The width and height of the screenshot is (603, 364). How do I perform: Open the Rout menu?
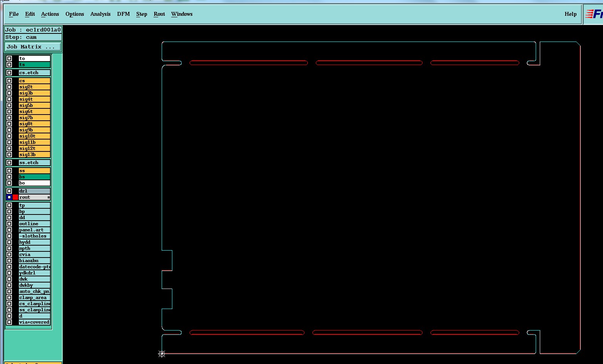pyautogui.click(x=159, y=14)
